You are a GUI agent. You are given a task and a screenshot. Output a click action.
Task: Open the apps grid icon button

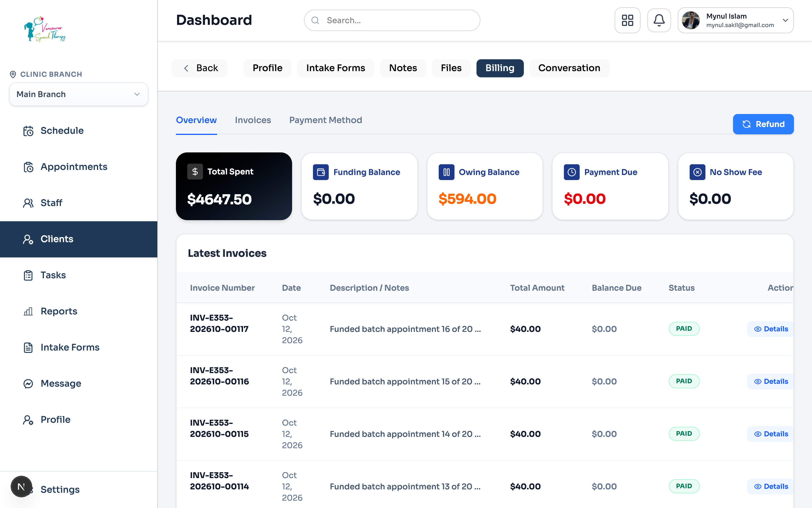[627, 20]
